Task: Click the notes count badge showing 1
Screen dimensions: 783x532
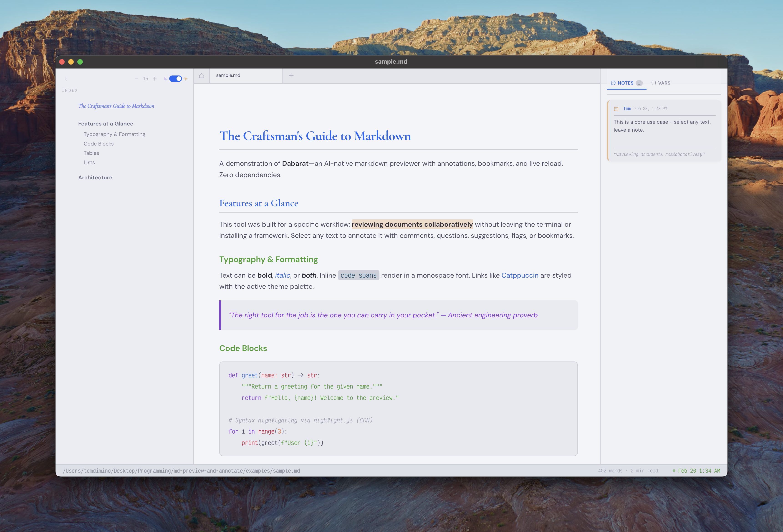Action: pos(639,83)
